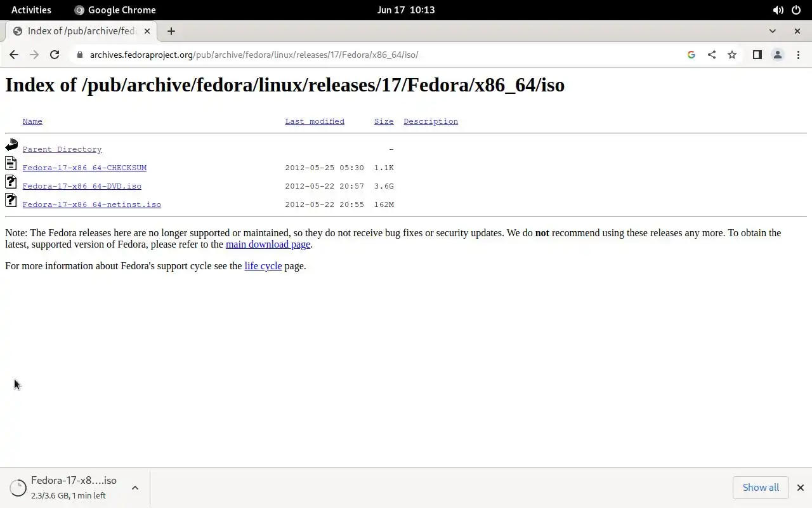Expand the tab search dropdown

pyautogui.click(x=772, y=31)
